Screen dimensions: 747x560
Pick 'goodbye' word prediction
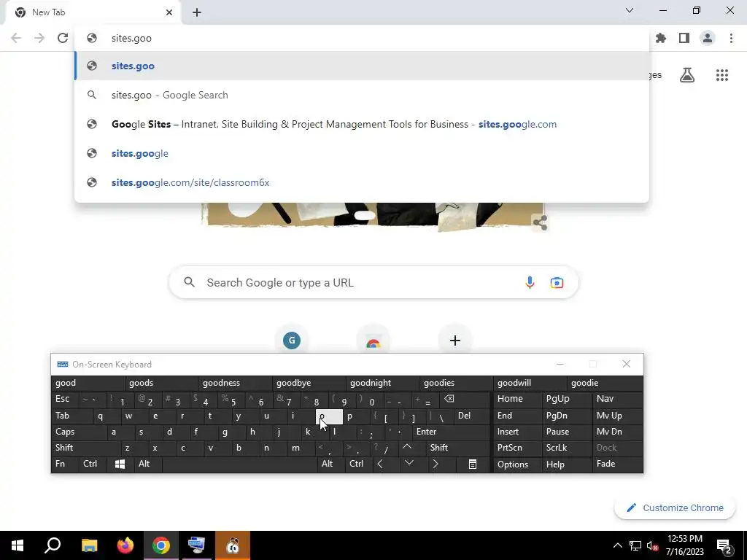[x=309, y=383]
